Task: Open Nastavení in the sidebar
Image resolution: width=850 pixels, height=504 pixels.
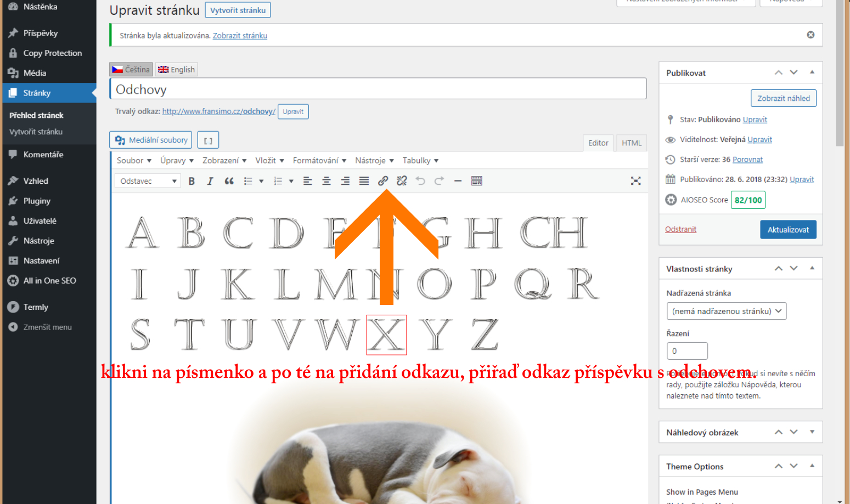Action: coord(41,261)
